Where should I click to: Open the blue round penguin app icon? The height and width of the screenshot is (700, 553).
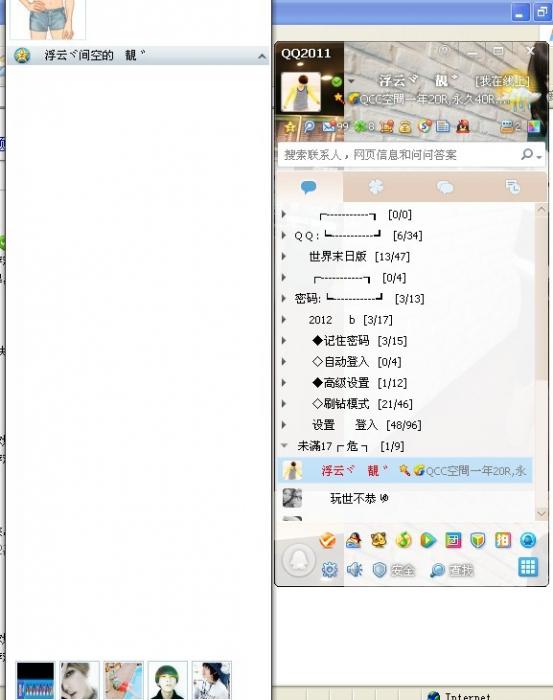(x=528, y=541)
